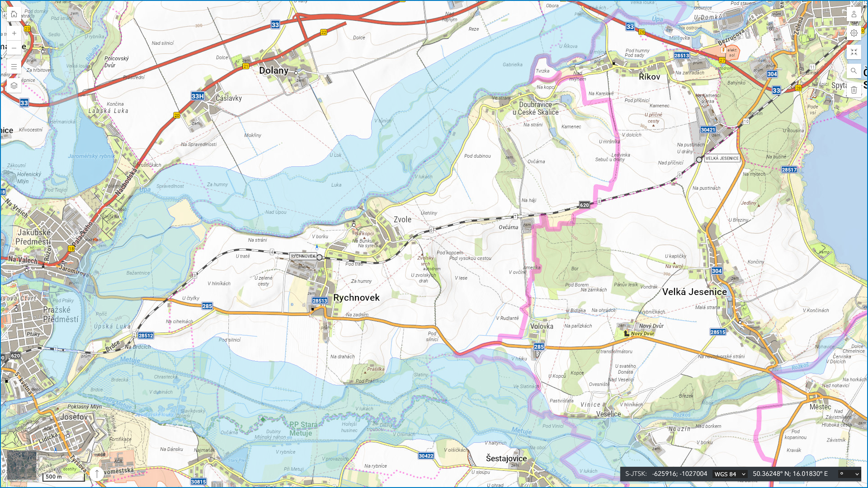This screenshot has width=868, height=488.
Task: Click the Nový Dvůr highlighted label
Action: pyautogui.click(x=642, y=334)
